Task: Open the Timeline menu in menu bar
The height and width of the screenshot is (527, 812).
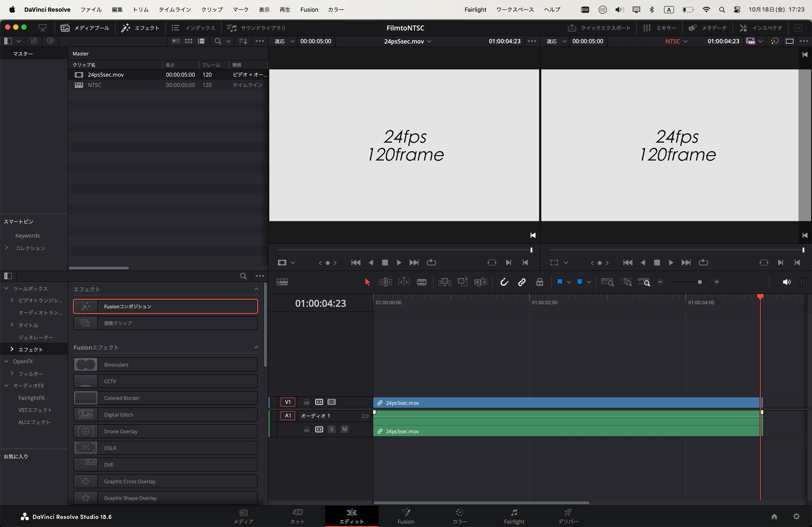Action: (175, 9)
